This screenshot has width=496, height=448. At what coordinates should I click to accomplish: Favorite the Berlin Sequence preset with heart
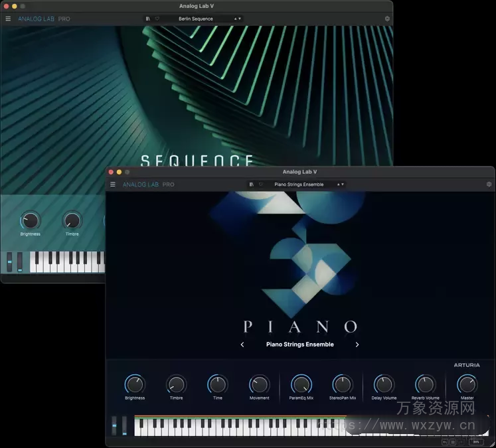pos(157,19)
